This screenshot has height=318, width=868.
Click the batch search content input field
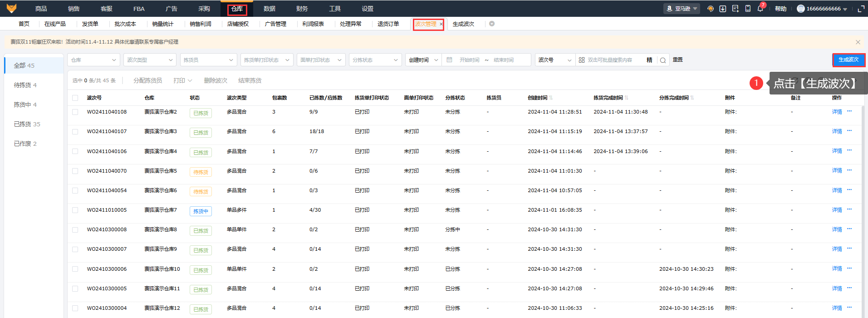pos(613,60)
